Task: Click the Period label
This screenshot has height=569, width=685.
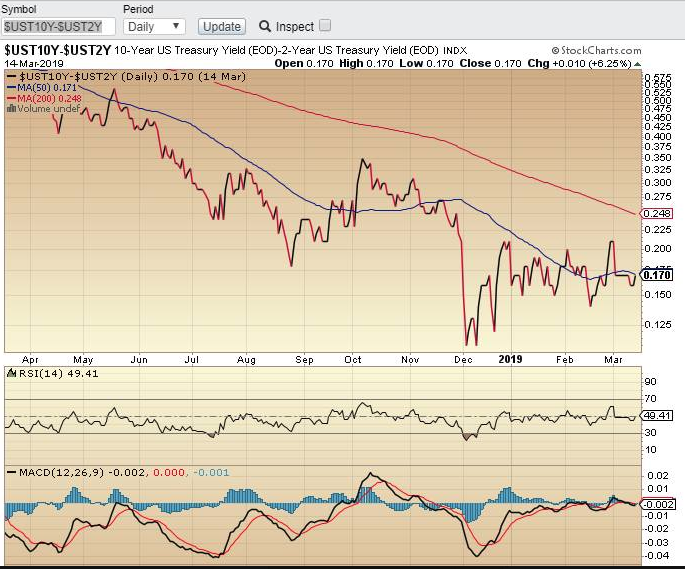Action: [138, 9]
